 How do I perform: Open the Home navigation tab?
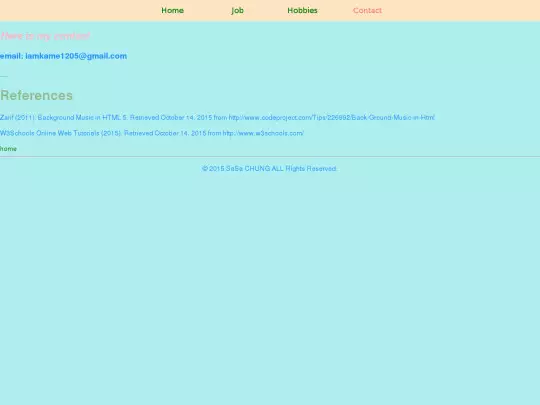tap(173, 10)
